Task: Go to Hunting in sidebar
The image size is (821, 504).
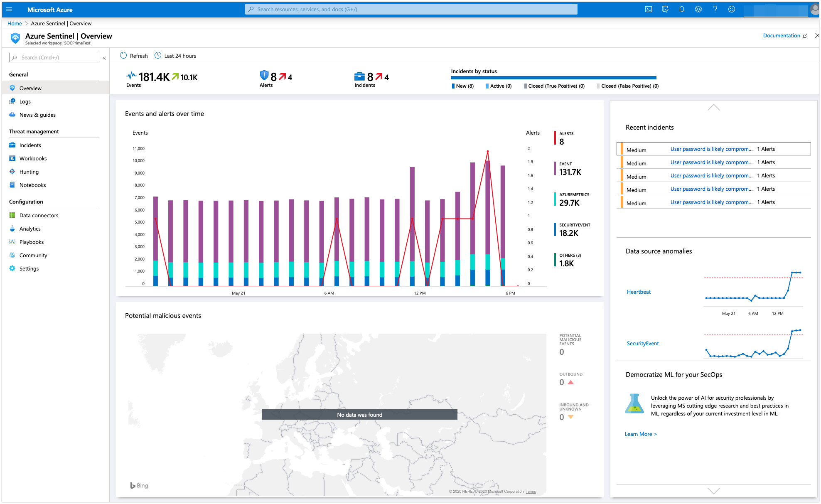Action: point(29,172)
